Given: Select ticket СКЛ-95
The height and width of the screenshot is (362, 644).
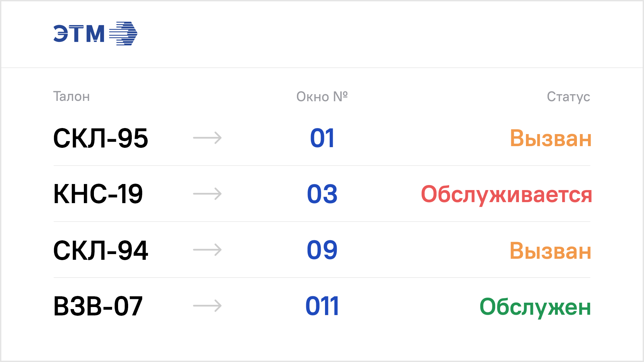Looking at the screenshot, I should [101, 138].
